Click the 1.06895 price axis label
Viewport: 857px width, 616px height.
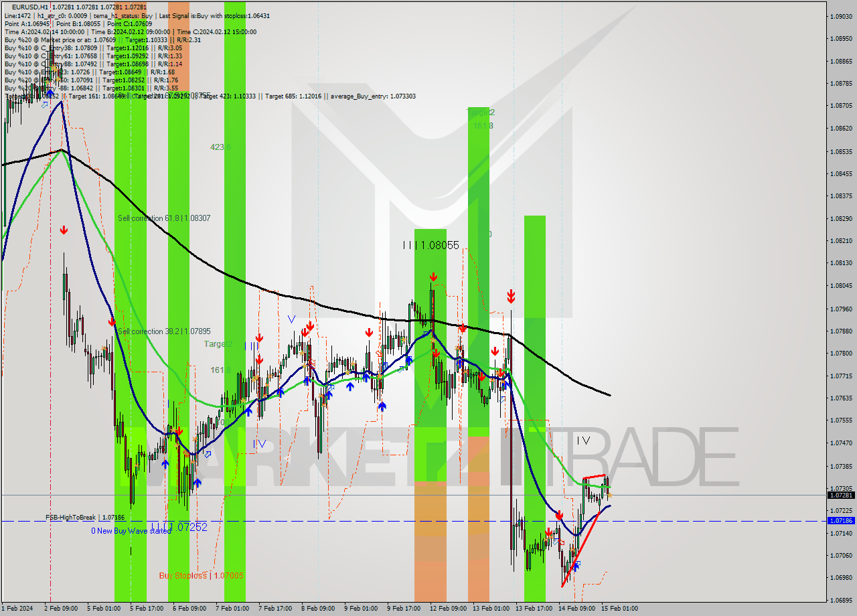(841, 601)
